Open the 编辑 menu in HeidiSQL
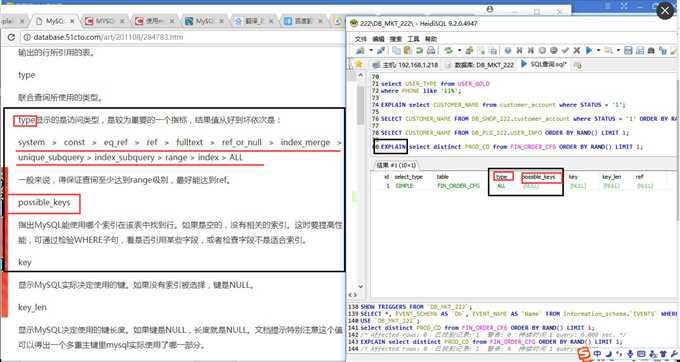Screen dimensions: 680x362 pos(379,39)
